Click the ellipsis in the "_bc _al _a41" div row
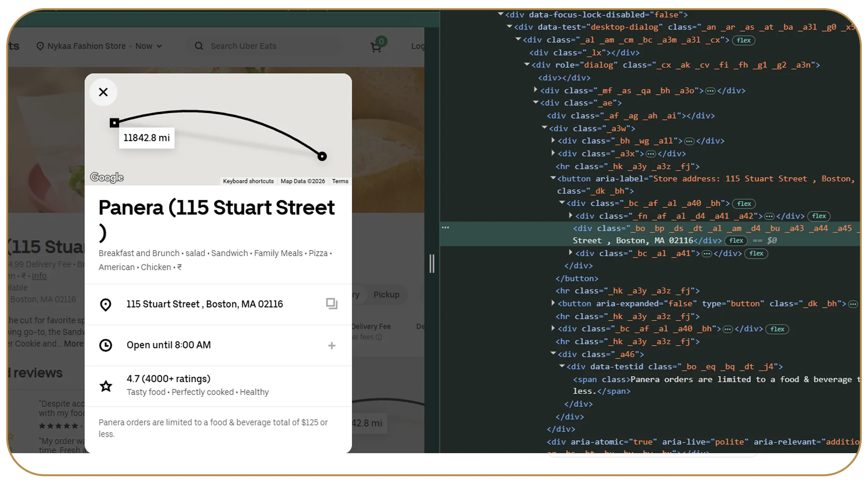The width and height of the screenshot is (868, 484). point(707,254)
